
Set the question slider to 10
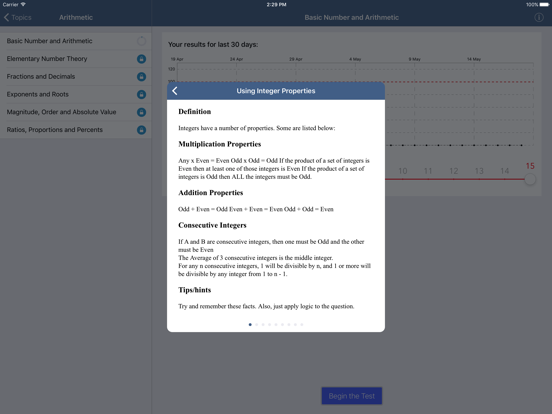click(x=403, y=171)
